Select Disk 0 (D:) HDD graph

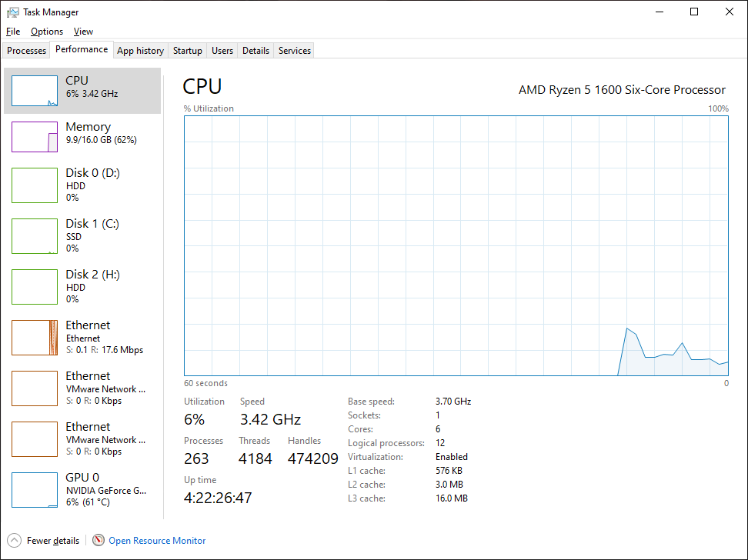click(35, 185)
